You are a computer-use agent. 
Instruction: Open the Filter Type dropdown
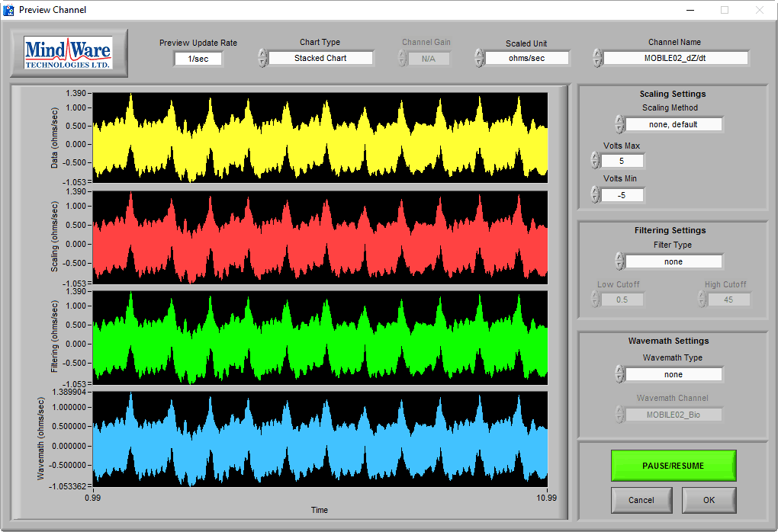pyautogui.click(x=674, y=261)
